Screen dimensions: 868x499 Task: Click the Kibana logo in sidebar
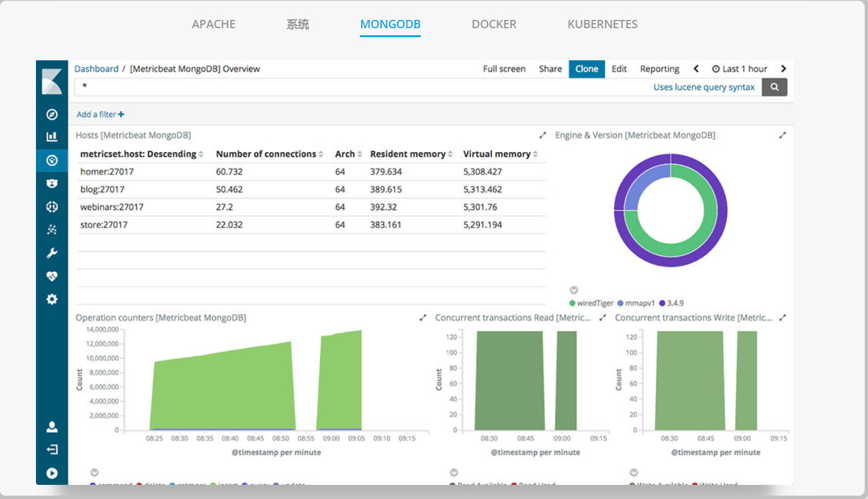52,81
